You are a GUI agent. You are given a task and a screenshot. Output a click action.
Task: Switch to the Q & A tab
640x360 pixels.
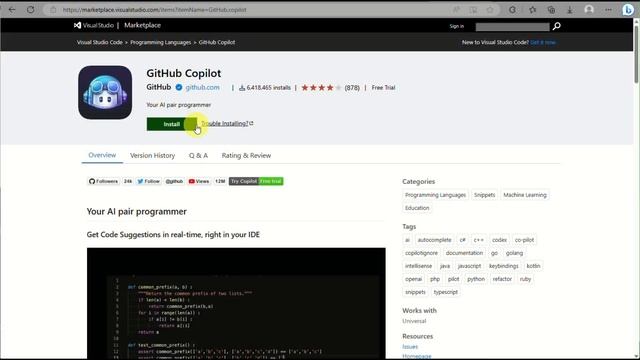coord(198,156)
